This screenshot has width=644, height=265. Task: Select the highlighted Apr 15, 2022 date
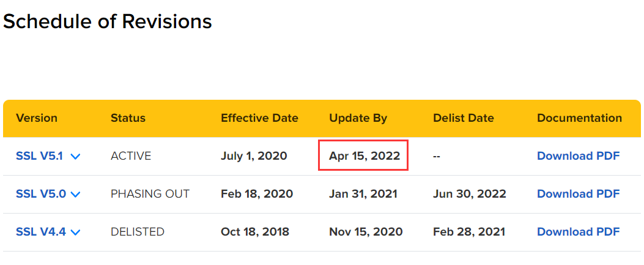(x=364, y=155)
